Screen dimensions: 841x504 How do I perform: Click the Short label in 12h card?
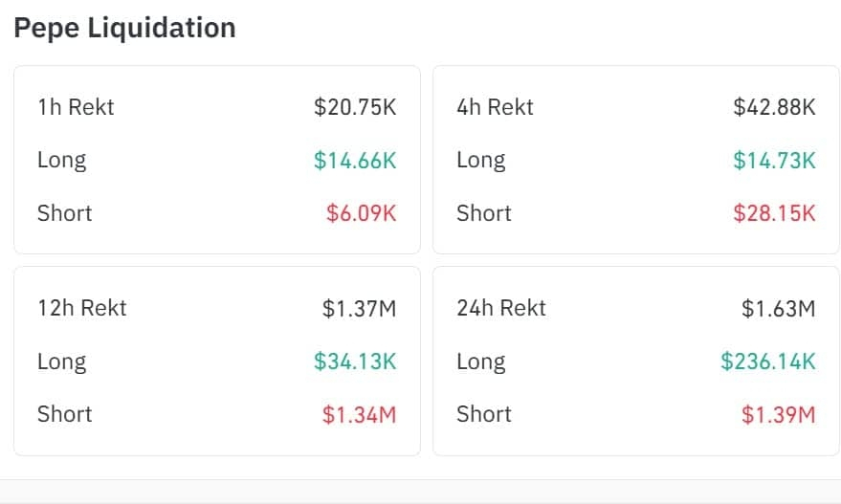(x=64, y=414)
